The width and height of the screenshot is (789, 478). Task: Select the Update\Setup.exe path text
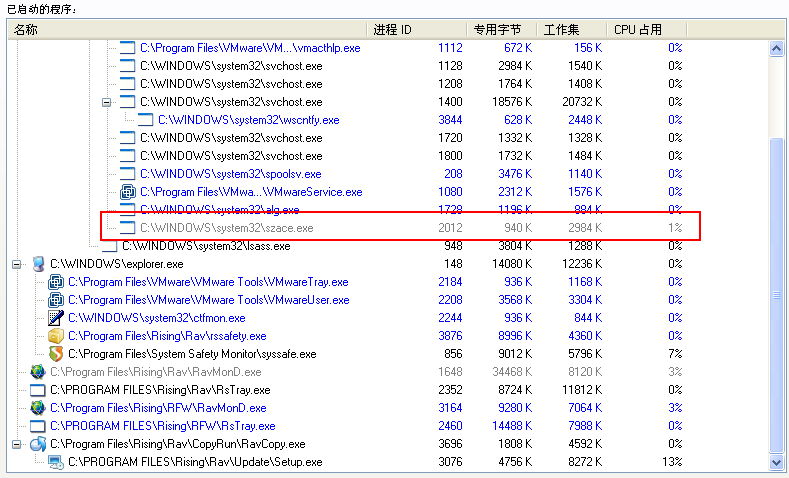(x=195, y=462)
